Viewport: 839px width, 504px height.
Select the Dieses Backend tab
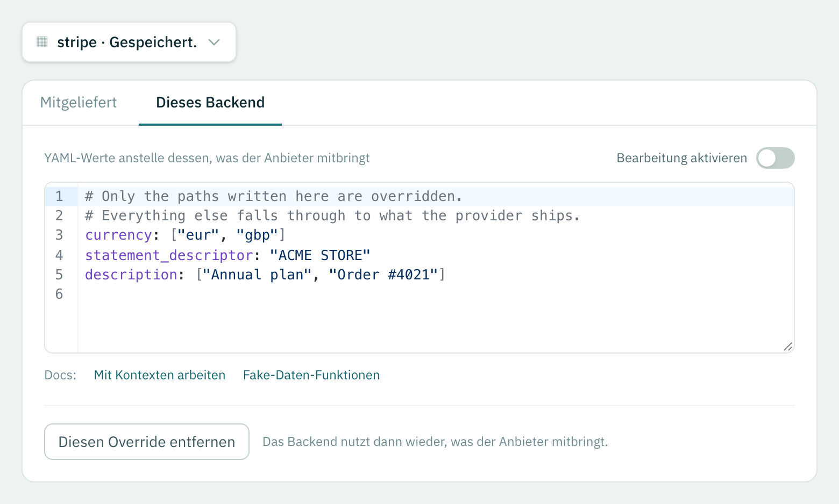[x=210, y=103]
